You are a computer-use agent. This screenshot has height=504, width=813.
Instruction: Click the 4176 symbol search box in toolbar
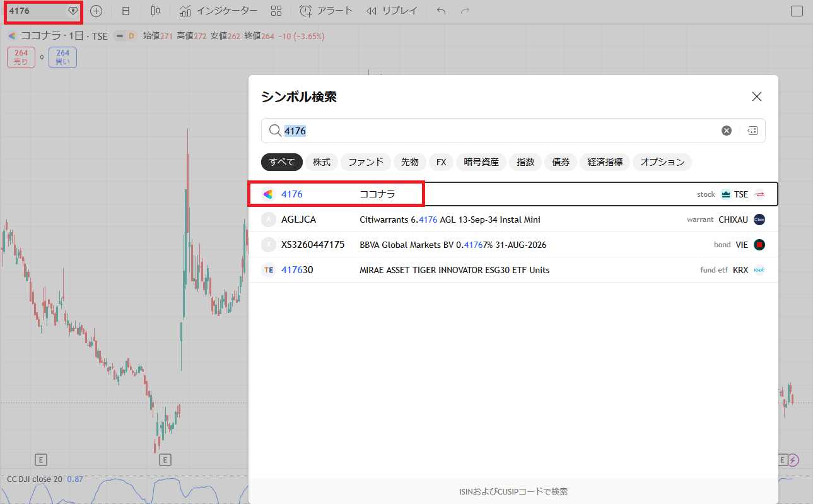[x=43, y=11]
